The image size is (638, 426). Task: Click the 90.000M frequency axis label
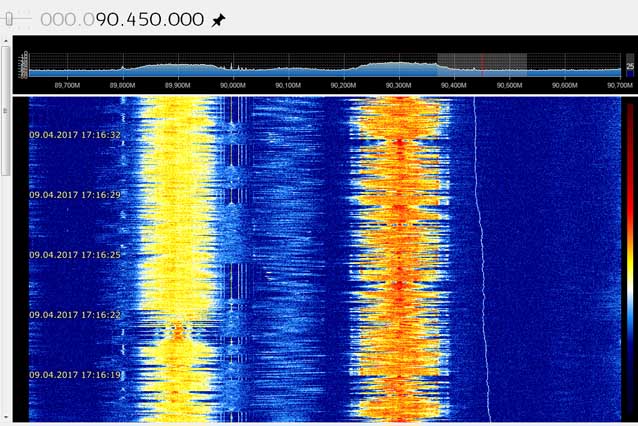(x=233, y=85)
